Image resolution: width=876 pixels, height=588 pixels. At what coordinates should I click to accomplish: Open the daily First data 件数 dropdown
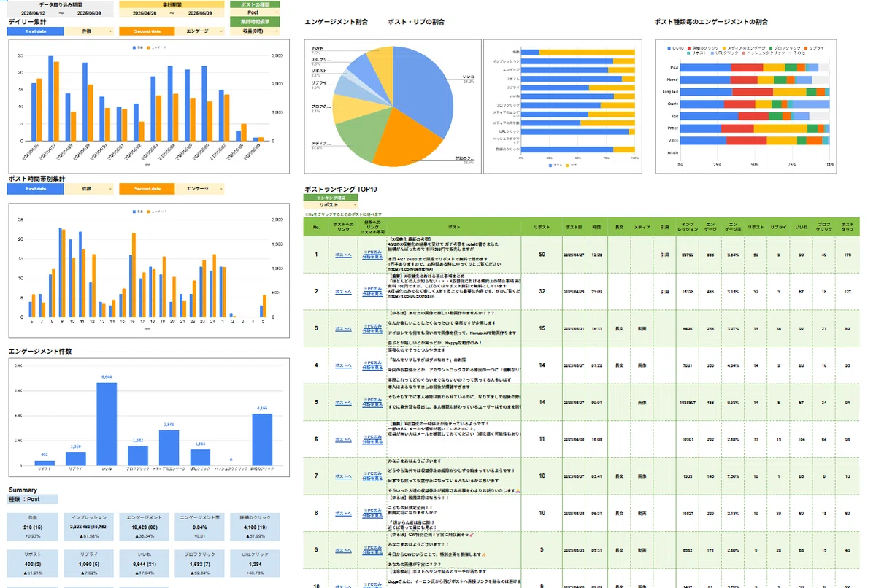pos(89,31)
